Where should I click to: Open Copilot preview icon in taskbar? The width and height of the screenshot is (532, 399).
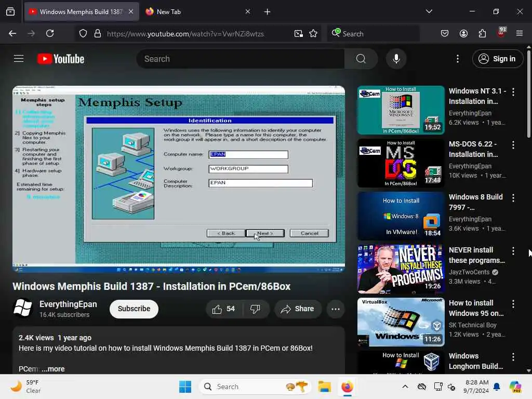(515, 387)
